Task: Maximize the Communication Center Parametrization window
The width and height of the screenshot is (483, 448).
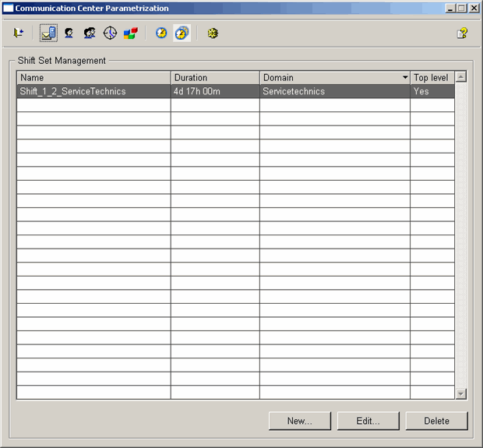Action: pos(461,8)
